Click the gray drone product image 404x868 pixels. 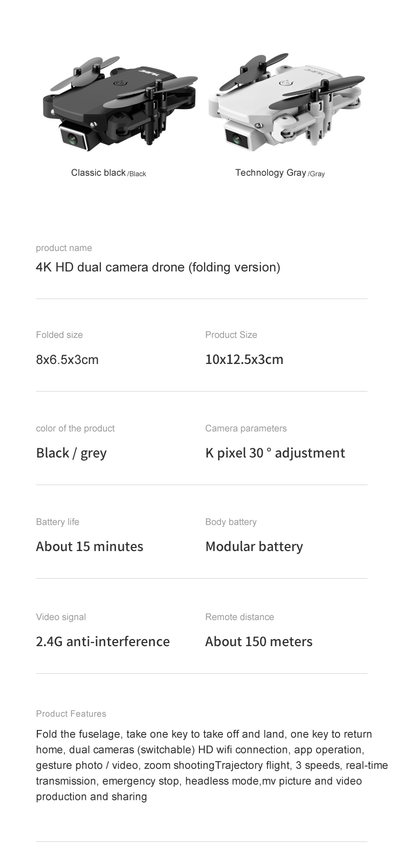[287, 100]
